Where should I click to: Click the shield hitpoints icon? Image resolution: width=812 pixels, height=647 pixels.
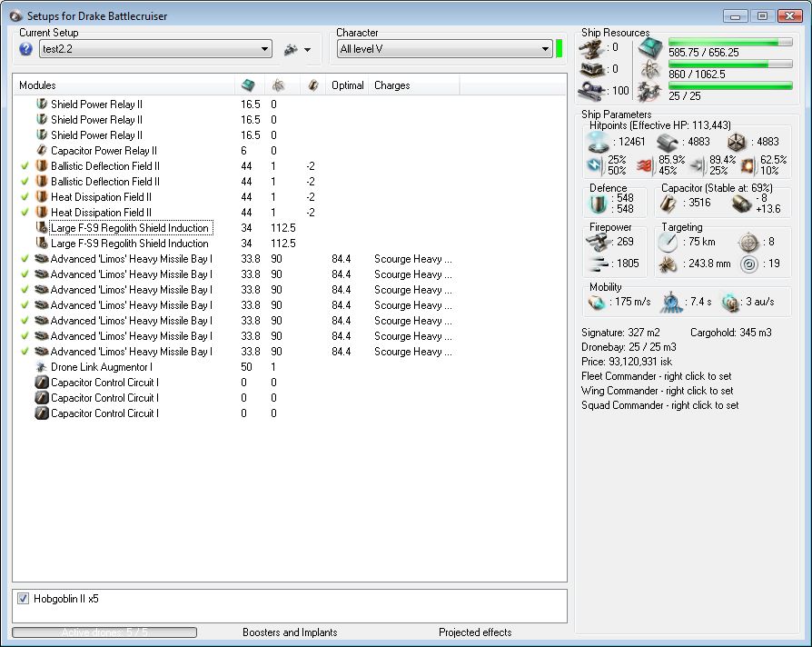point(598,142)
